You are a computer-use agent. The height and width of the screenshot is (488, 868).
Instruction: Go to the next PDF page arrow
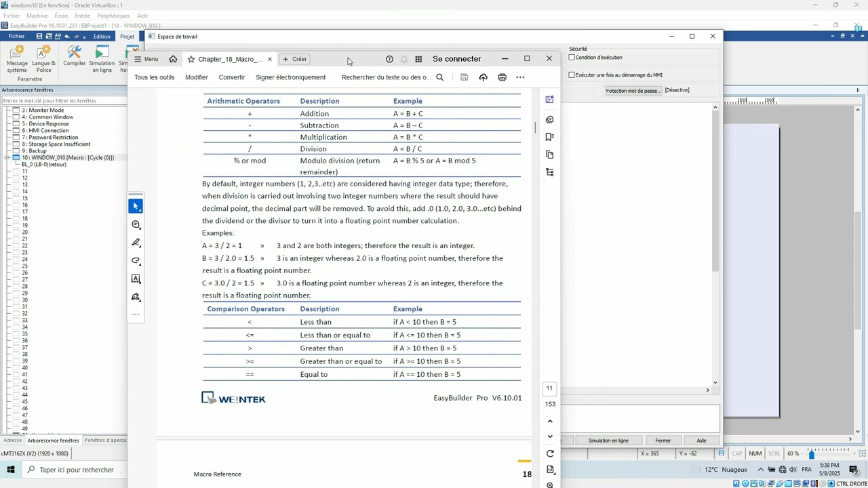pyautogui.click(x=550, y=436)
